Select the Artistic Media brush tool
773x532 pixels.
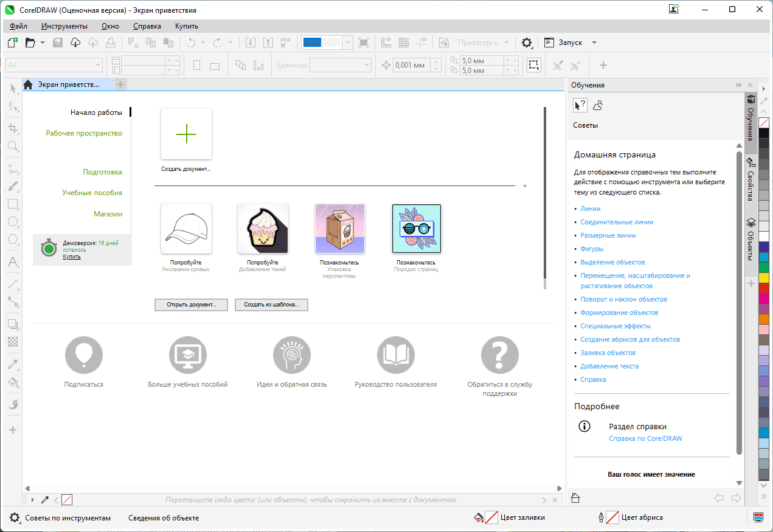click(x=12, y=185)
